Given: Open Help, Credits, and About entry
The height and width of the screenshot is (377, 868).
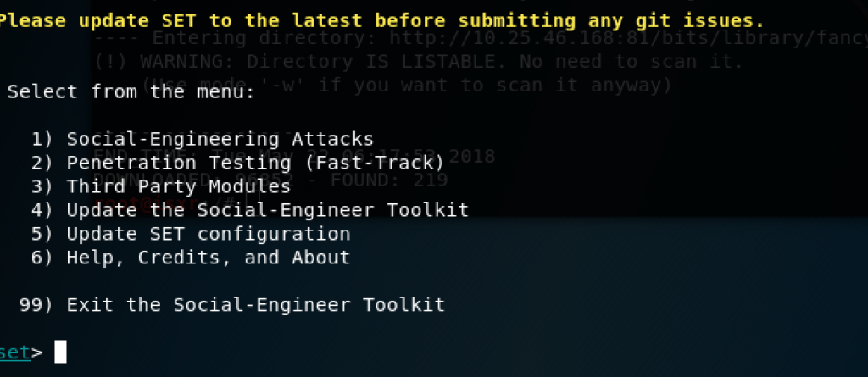Looking at the screenshot, I should (191, 258).
